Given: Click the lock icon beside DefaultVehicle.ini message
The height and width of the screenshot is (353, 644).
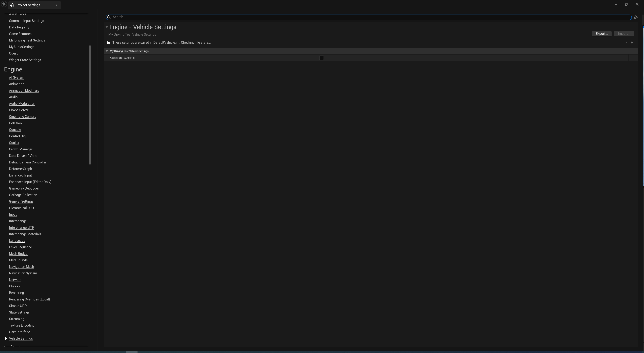Looking at the screenshot, I should click(108, 42).
